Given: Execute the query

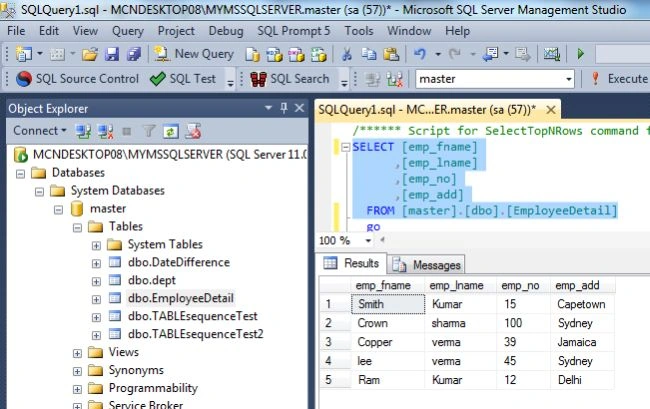Looking at the screenshot, I should click(x=618, y=79).
